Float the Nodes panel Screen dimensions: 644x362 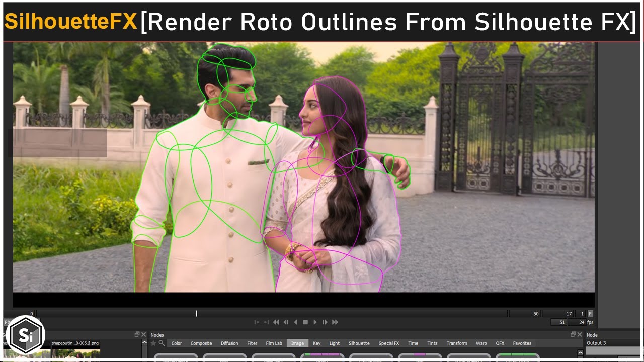pyautogui.click(x=573, y=334)
